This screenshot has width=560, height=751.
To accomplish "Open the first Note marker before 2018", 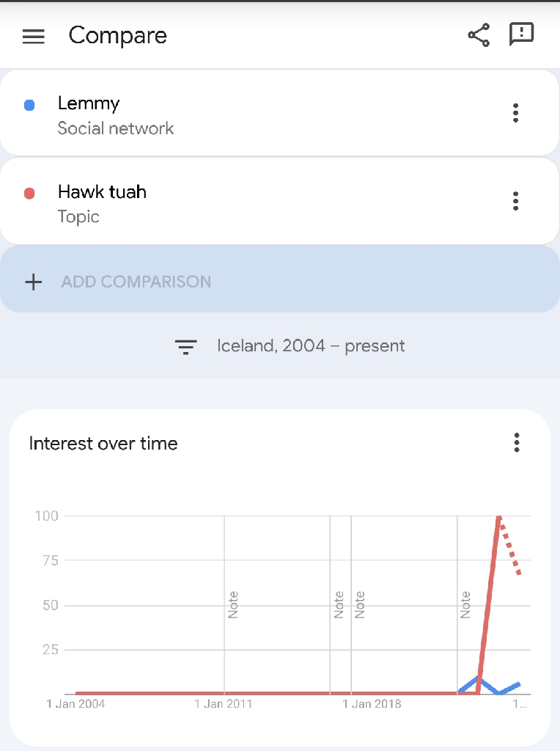I will click(x=339, y=604).
